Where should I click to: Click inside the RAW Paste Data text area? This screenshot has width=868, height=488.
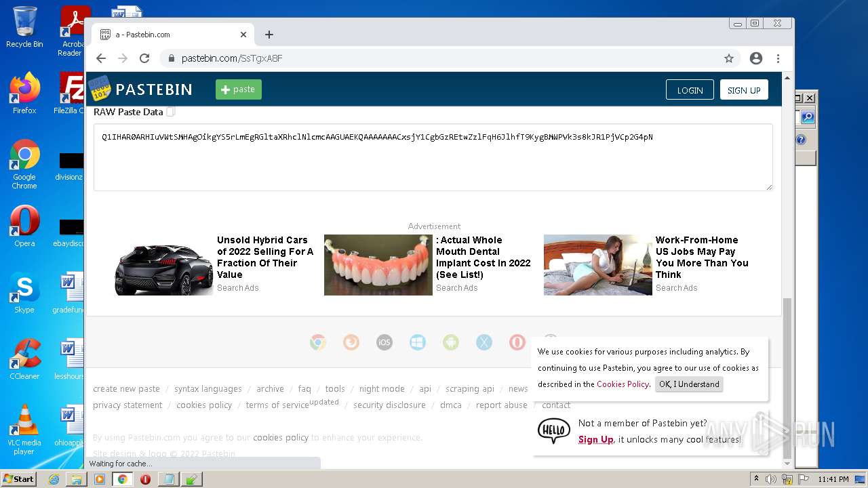coord(433,157)
